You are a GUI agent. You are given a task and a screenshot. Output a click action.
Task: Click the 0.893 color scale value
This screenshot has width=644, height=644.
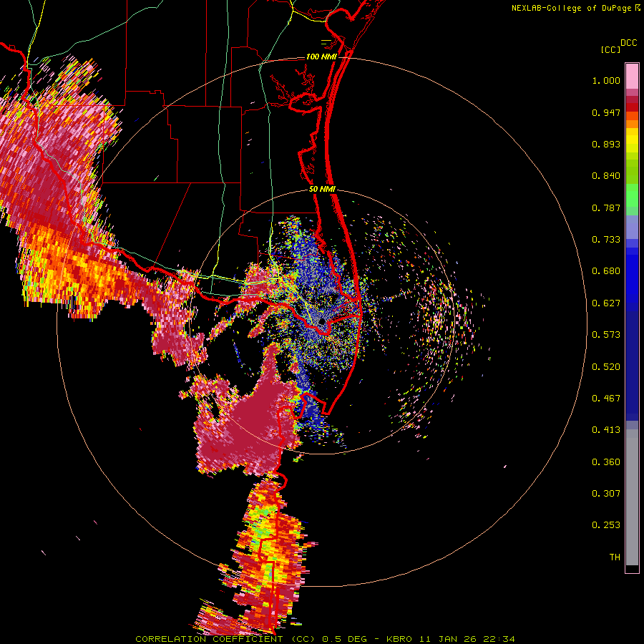606,144
